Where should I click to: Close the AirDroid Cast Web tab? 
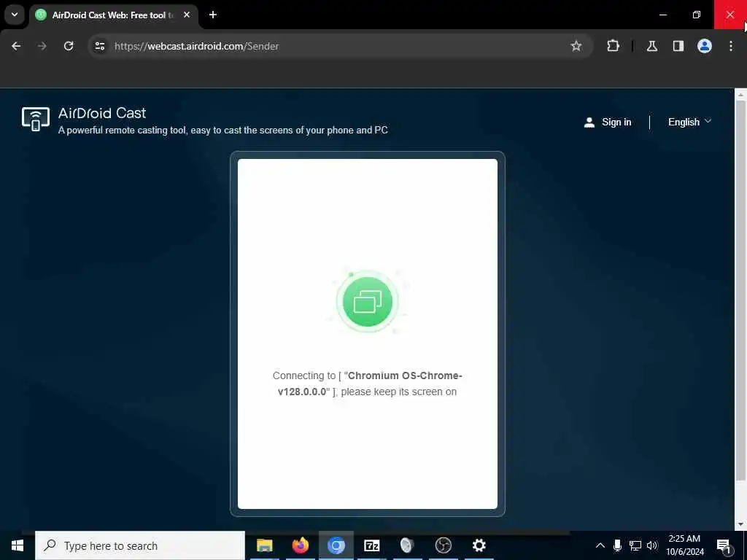pyautogui.click(x=187, y=15)
